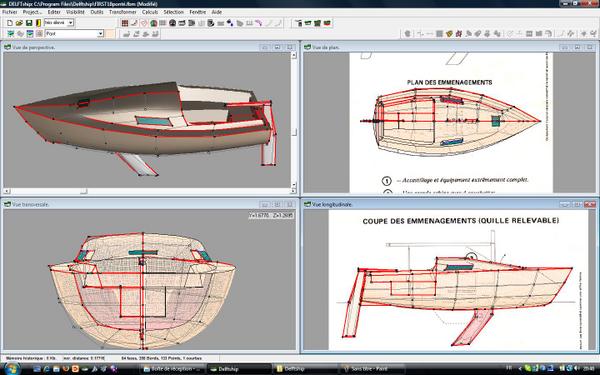
Task: Click the peach layer color swatch
Action: coord(110,34)
